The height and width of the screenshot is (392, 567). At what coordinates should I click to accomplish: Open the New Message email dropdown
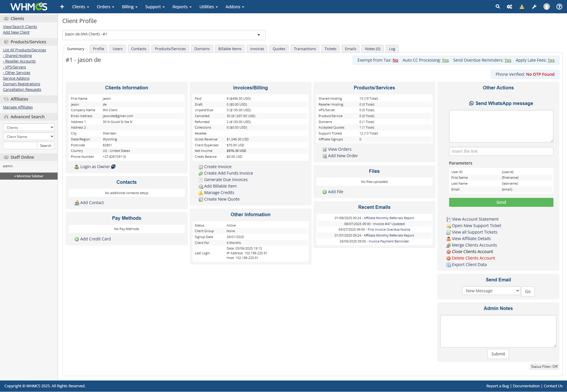491,291
